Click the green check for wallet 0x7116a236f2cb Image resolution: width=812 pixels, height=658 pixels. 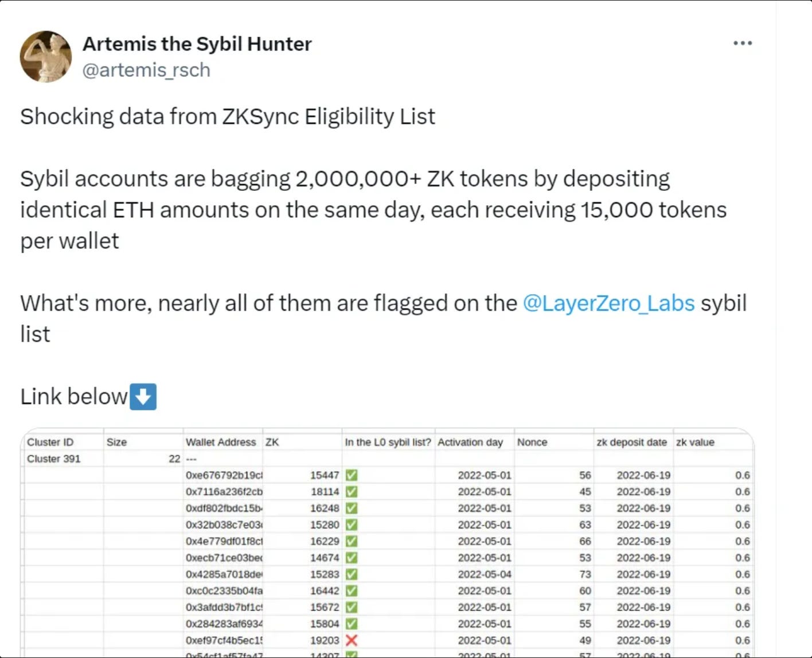pos(352,492)
